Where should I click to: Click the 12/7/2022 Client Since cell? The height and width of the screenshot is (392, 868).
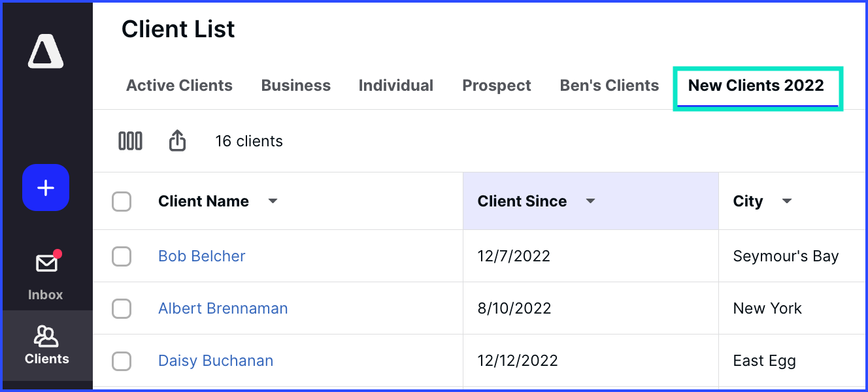tap(591, 256)
